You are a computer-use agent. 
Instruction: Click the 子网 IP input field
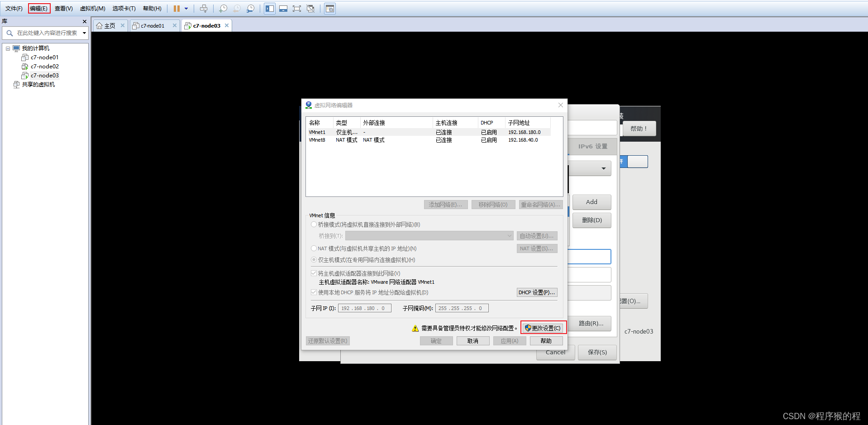[364, 308]
